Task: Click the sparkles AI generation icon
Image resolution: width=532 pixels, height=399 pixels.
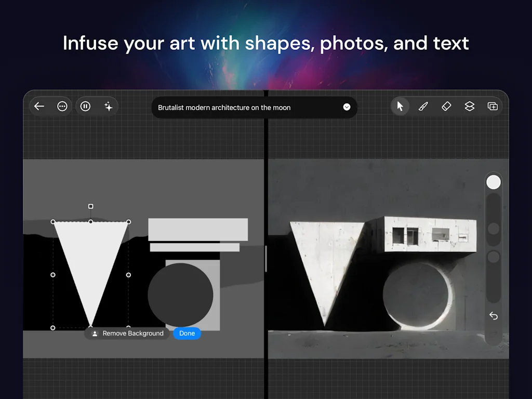Action: (108, 106)
